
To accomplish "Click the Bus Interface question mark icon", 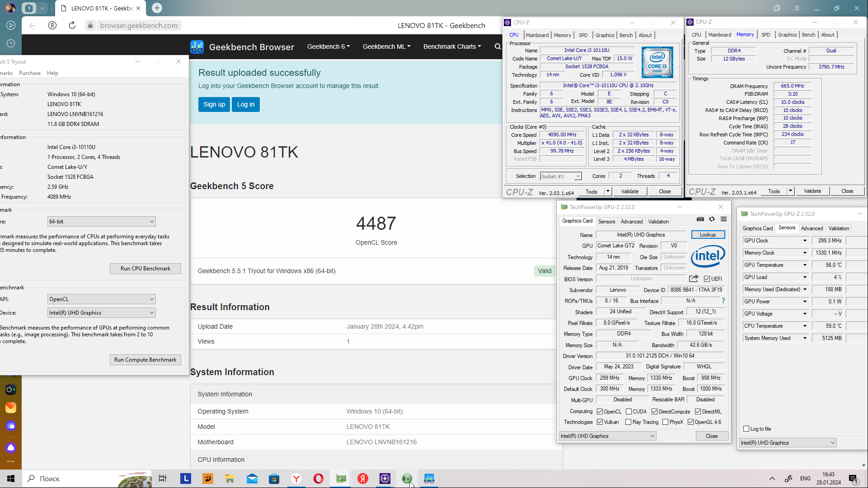I will [x=723, y=301].
